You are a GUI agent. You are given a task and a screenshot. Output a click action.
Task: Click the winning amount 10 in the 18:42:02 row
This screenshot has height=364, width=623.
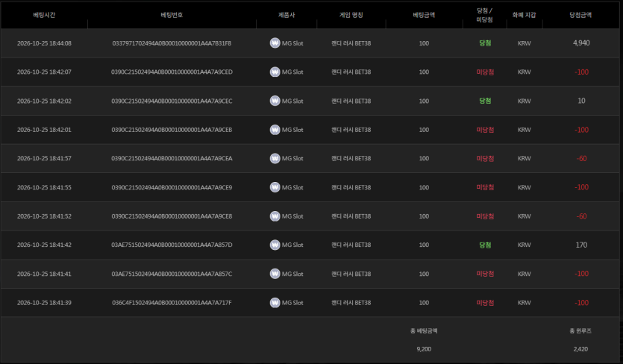(581, 101)
